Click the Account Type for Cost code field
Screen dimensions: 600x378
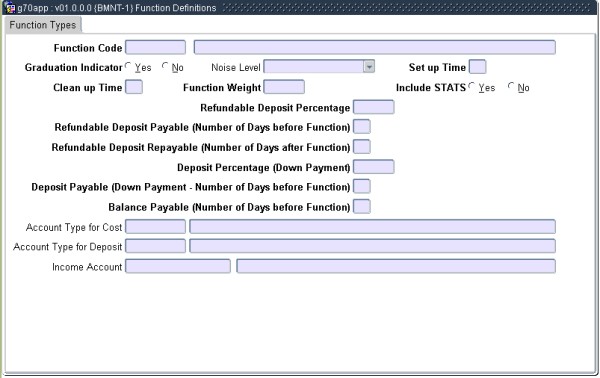[155, 227]
